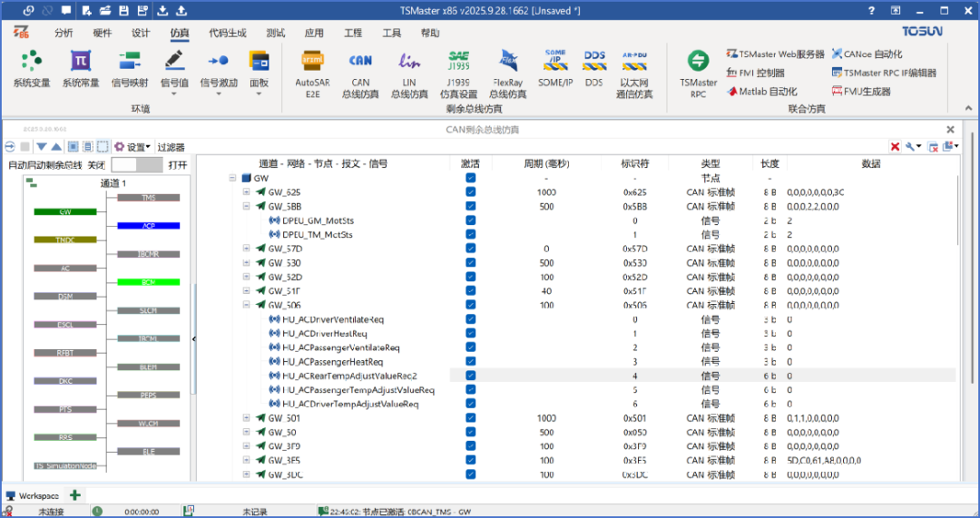Select the green GW node block
The height and width of the screenshot is (518, 980).
coord(65,211)
